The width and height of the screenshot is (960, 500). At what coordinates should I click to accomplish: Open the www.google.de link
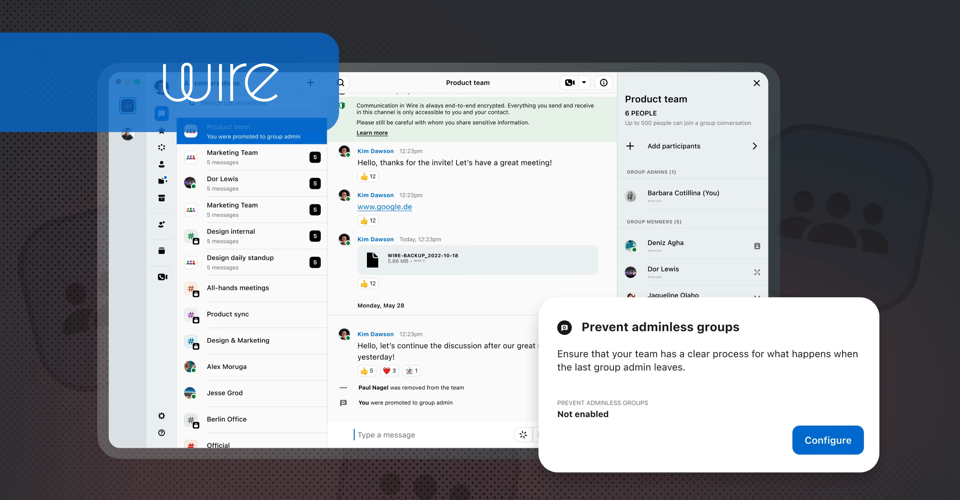pyautogui.click(x=384, y=207)
